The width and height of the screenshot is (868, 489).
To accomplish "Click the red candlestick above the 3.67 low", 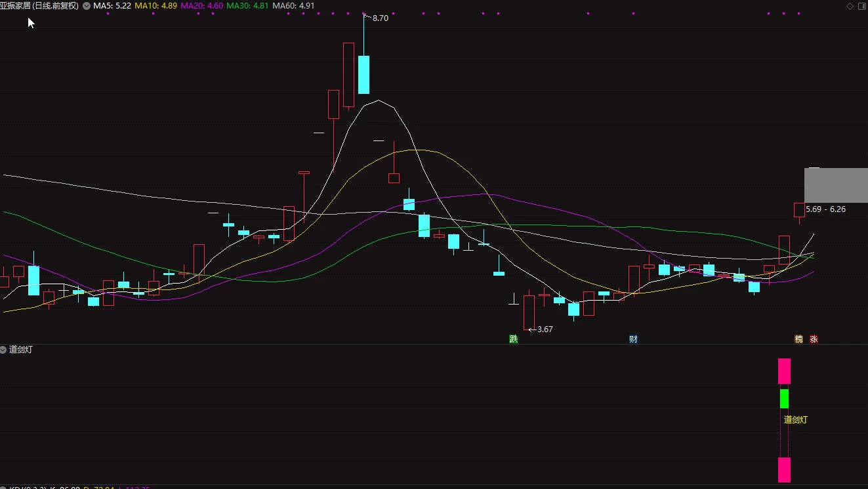I will [x=529, y=312].
